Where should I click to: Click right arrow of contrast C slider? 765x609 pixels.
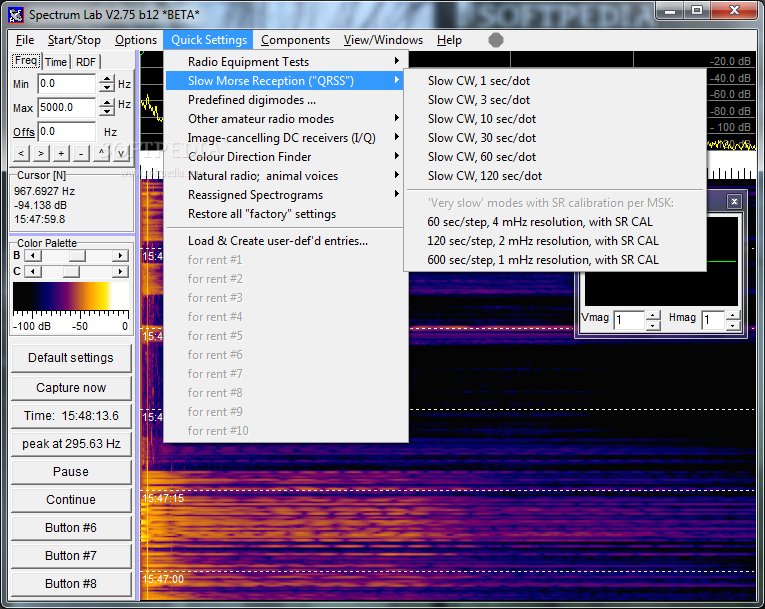120,271
